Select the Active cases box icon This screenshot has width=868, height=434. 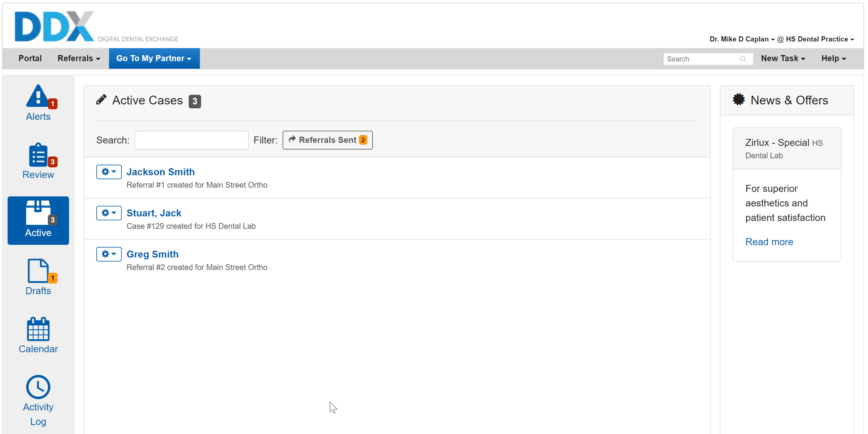tap(38, 212)
